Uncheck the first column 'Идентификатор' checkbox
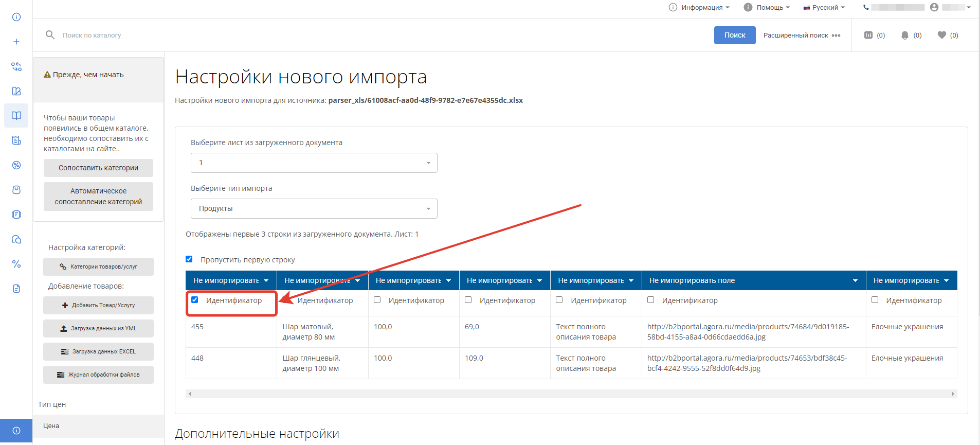Screen dimensions: 980x445 click(195, 300)
